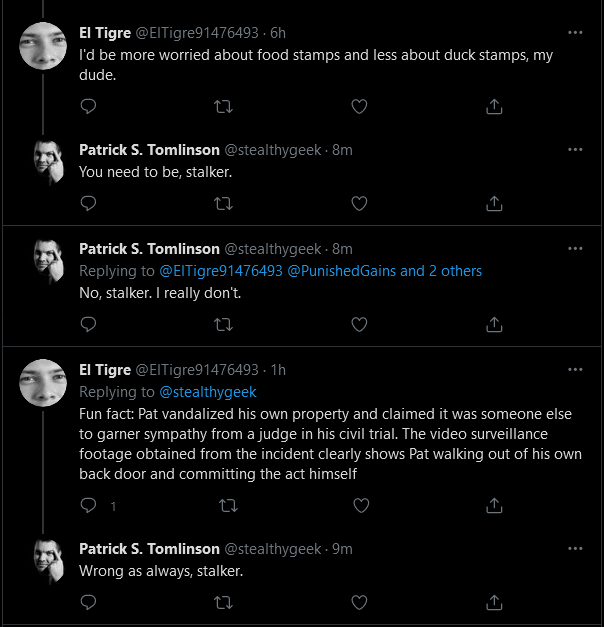Like the 'Fun fact: Pat vandalized' tweet
This screenshot has width=604, height=627.
tap(361, 505)
